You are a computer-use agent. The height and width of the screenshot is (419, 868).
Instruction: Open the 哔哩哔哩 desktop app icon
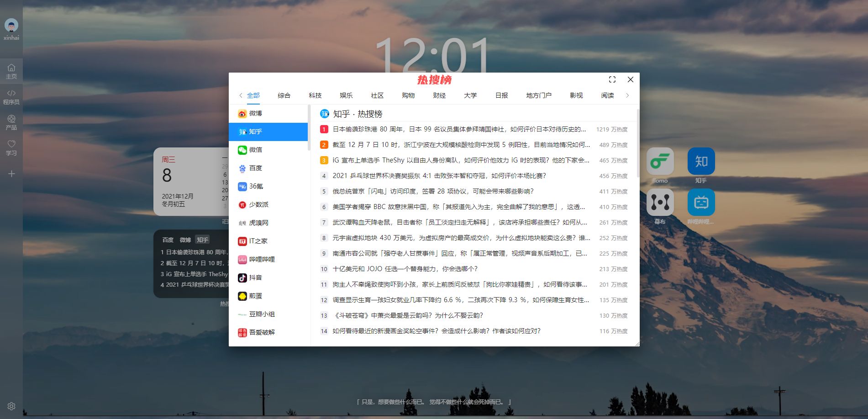701,202
